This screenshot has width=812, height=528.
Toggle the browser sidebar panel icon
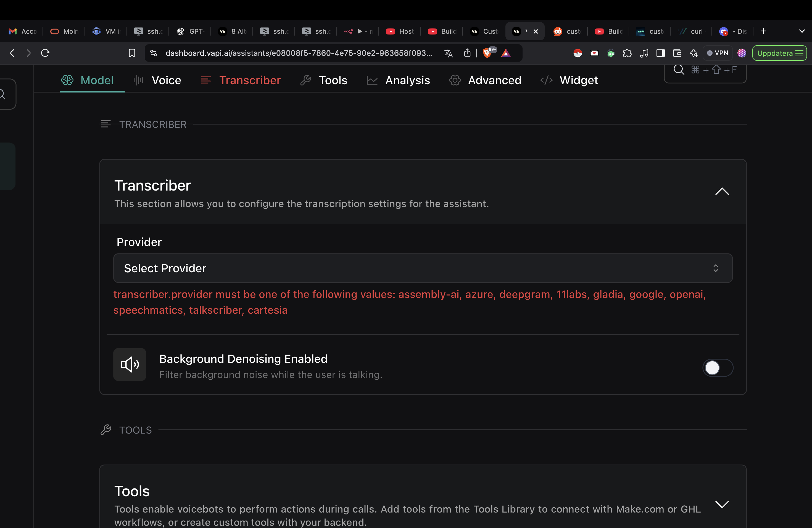(x=661, y=53)
